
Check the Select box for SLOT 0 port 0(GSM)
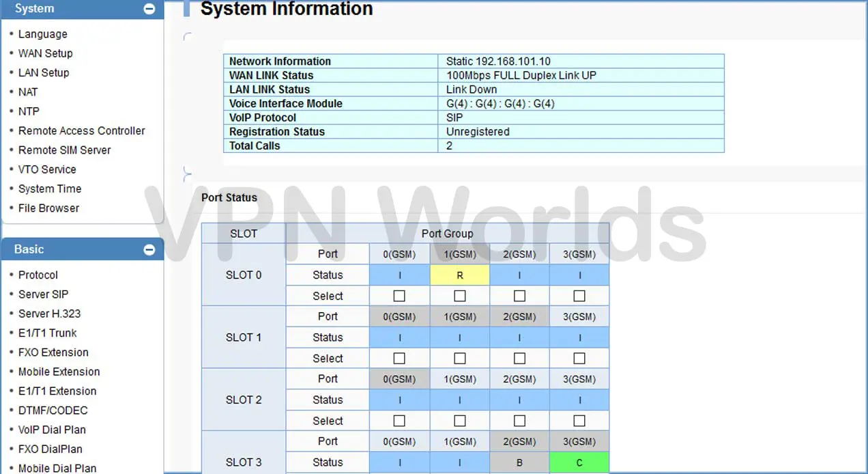[x=399, y=295]
